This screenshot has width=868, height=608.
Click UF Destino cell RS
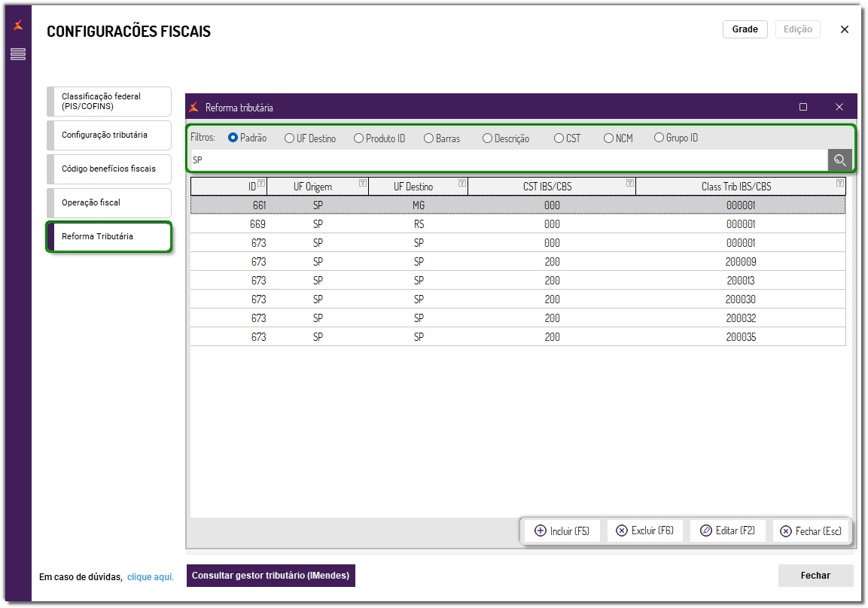[419, 224]
